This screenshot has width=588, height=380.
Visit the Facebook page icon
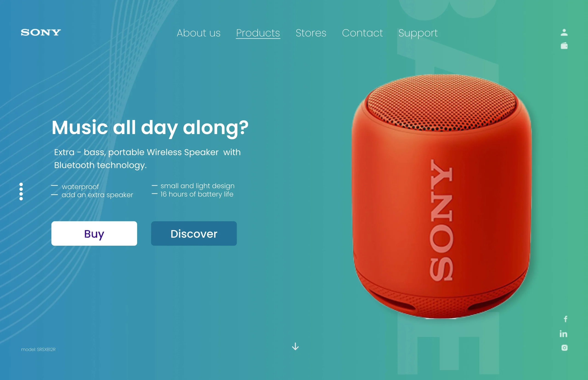[x=565, y=319]
